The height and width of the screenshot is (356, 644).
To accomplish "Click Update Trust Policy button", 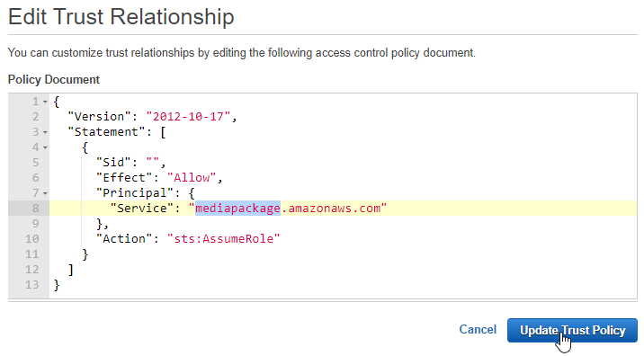I will coord(572,330).
